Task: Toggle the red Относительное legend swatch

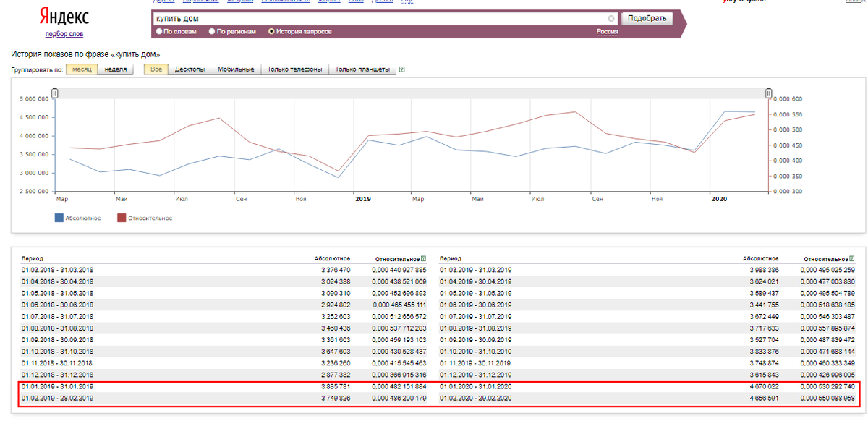Action: click(x=122, y=217)
